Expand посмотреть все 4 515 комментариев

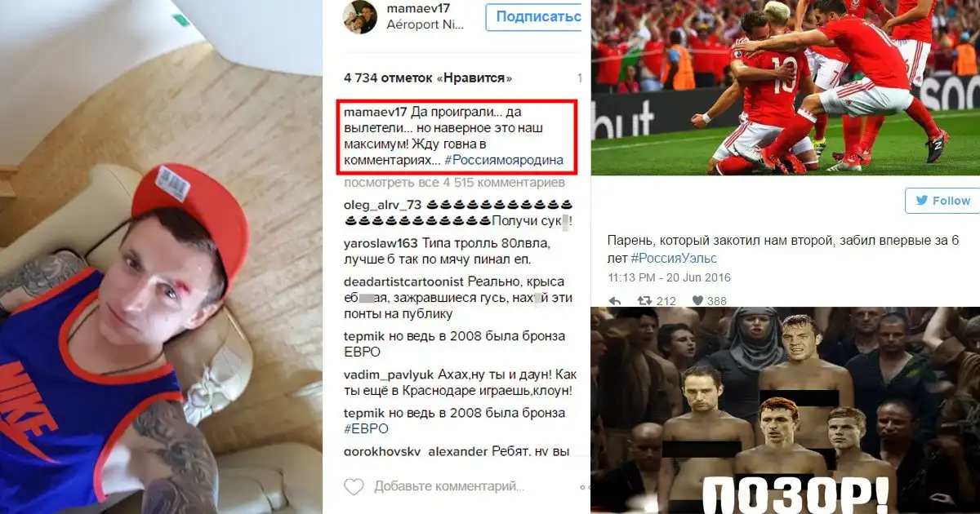[x=454, y=181]
